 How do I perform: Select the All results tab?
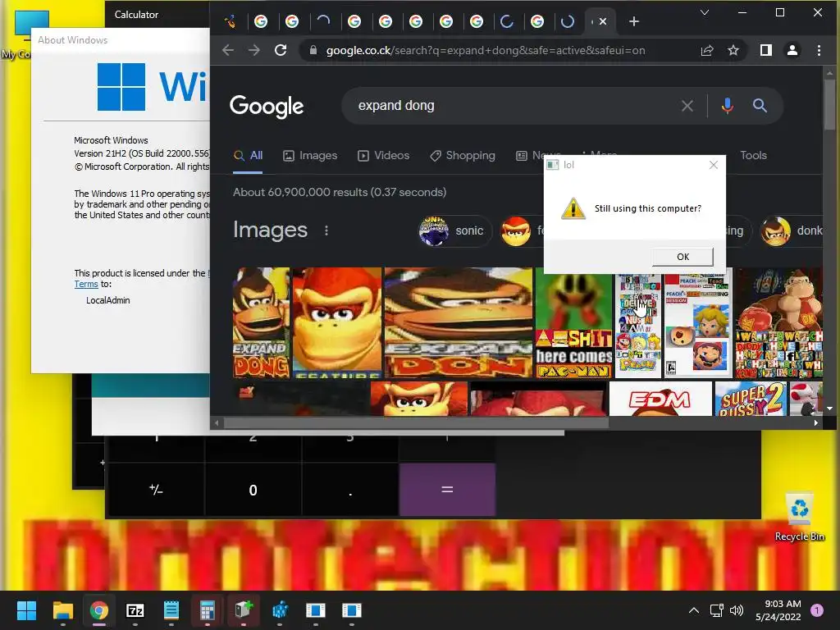248,155
